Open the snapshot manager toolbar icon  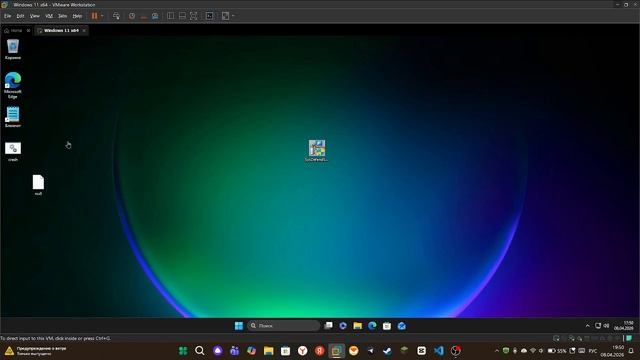coord(155,16)
